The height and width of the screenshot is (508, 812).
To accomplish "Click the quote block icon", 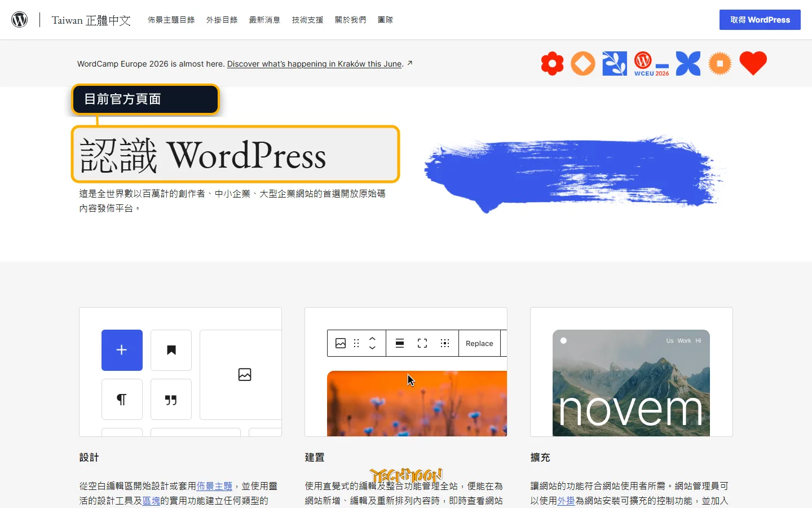I will [171, 400].
